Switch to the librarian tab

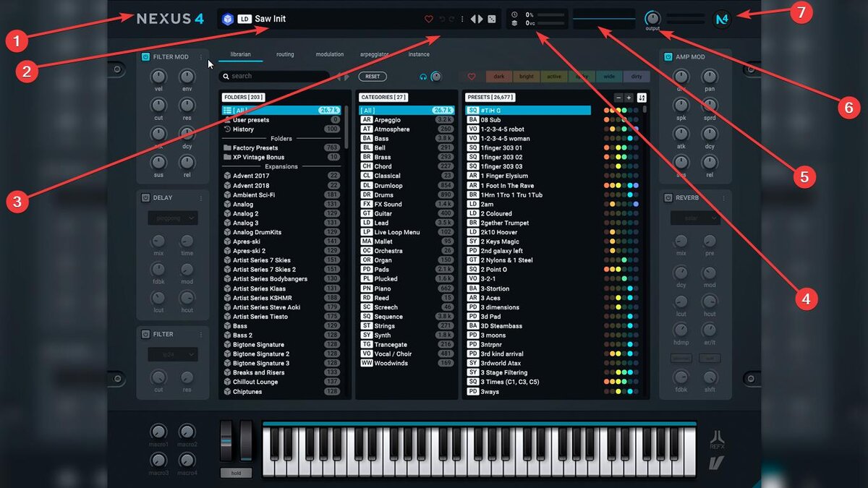tap(241, 54)
